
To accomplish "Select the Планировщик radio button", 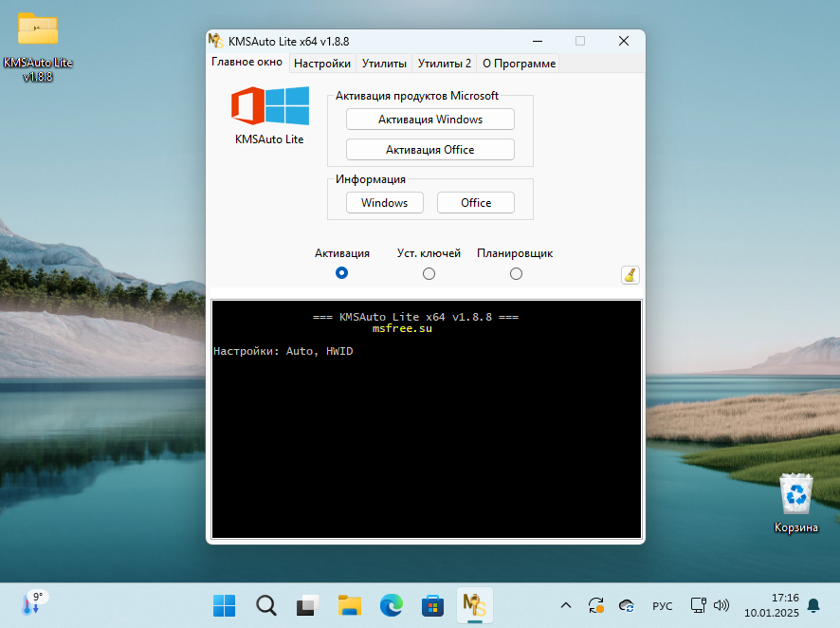I will point(516,272).
